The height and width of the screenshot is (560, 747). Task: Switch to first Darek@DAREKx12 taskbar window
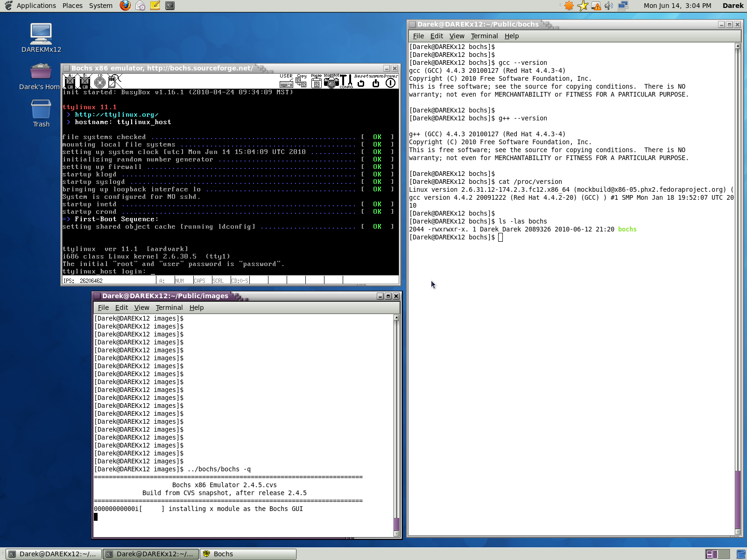point(53,554)
